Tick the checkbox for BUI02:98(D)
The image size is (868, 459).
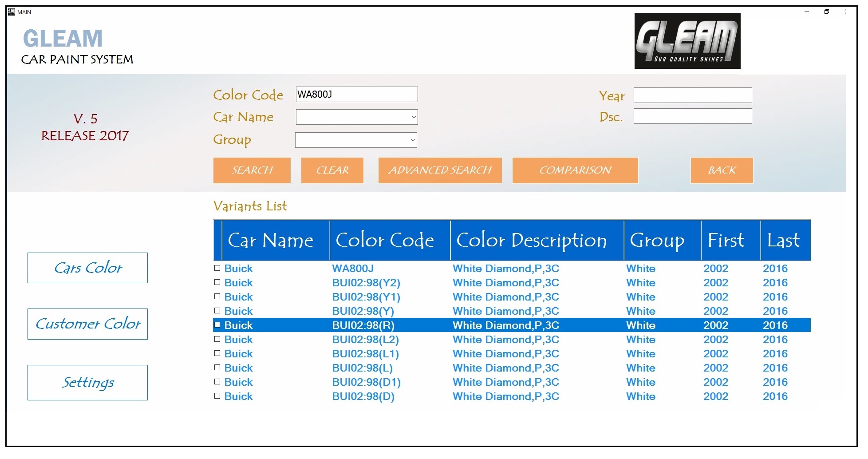(x=217, y=396)
